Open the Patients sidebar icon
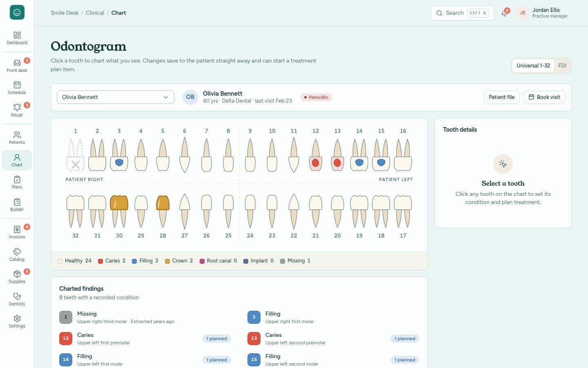The width and height of the screenshot is (588, 368). (17, 138)
